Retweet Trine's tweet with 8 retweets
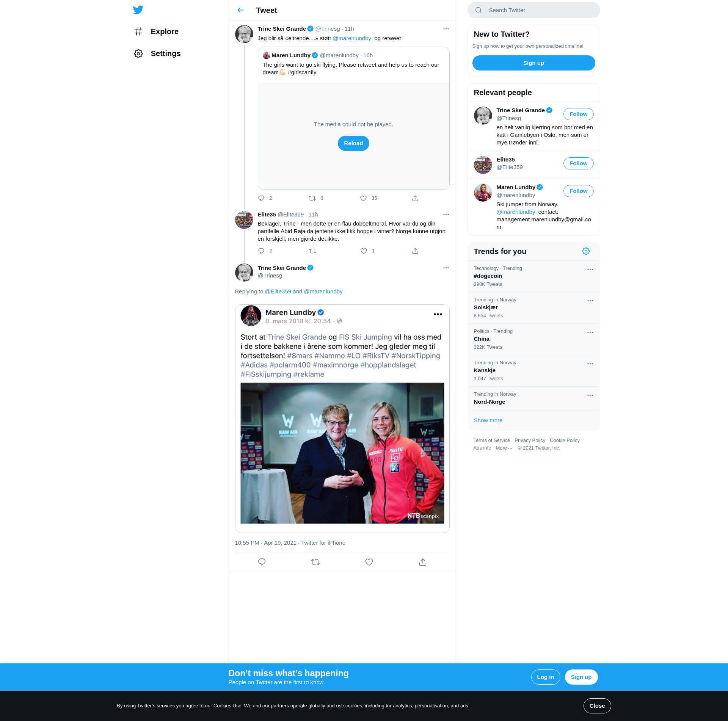The image size is (728, 721). [x=312, y=198]
